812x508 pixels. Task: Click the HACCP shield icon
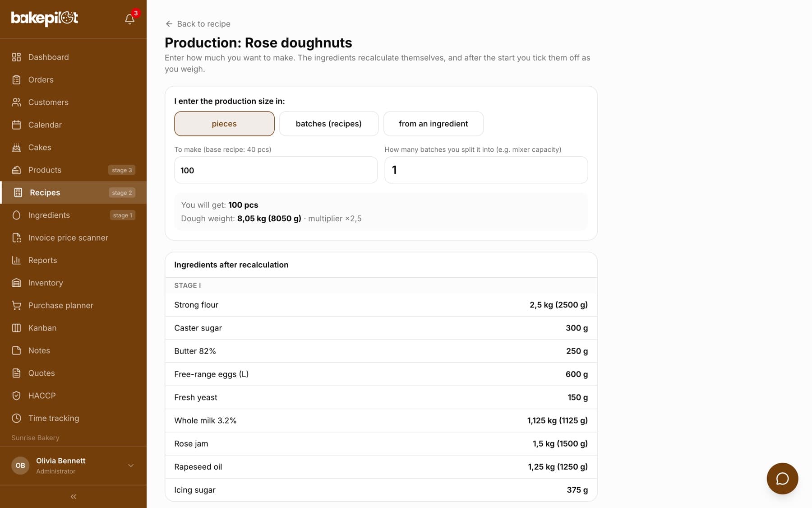click(16, 396)
